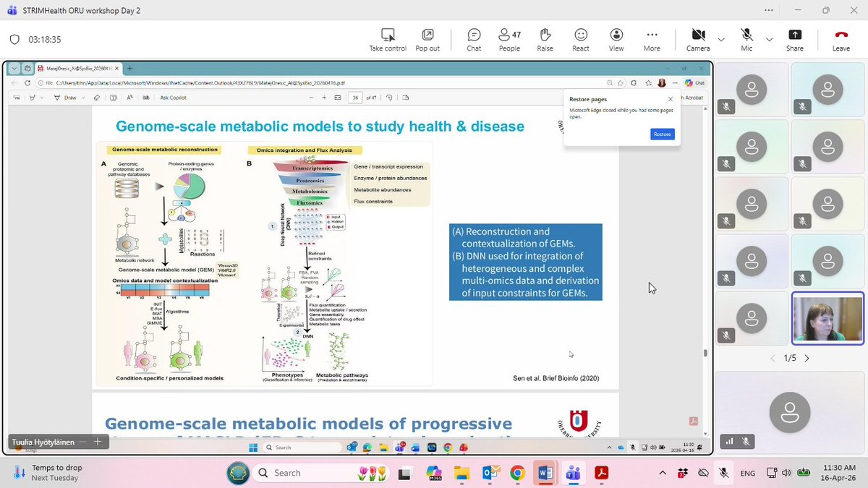Click the shield privacy icon beside the timer

tap(14, 40)
